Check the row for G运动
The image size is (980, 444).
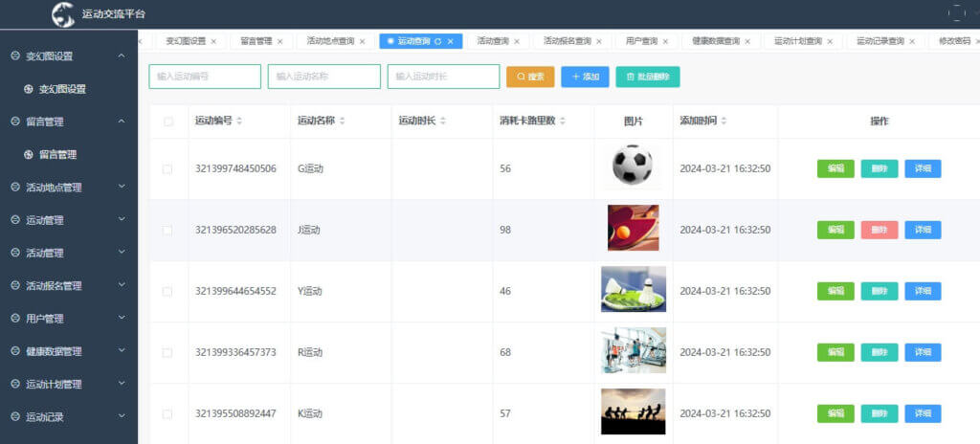tap(167, 168)
